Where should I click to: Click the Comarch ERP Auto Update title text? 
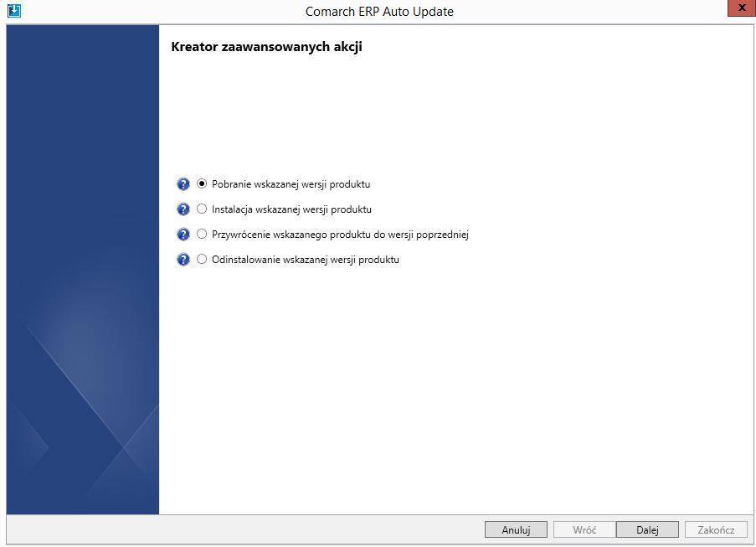[379, 12]
